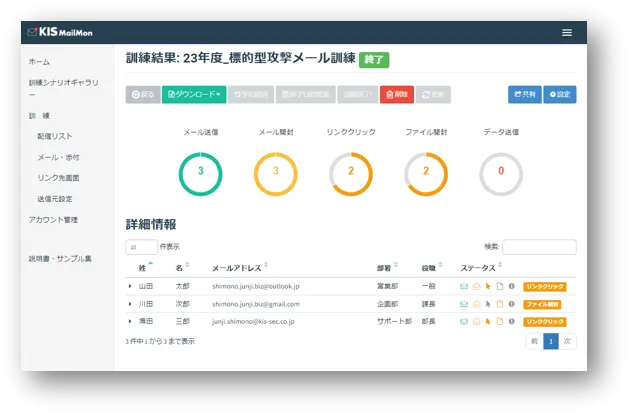Click data-sent info icon in 山田 row
The image size is (629, 413).
point(511,286)
